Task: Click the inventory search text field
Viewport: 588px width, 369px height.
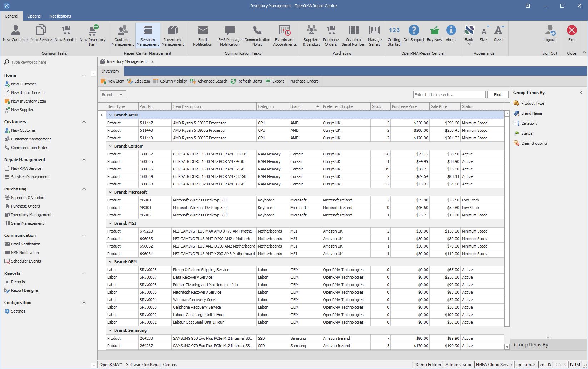Action: point(449,95)
